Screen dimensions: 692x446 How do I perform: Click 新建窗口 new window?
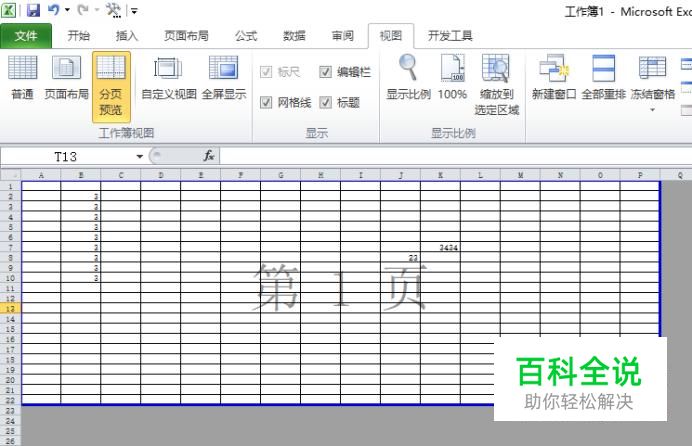coord(554,78)
